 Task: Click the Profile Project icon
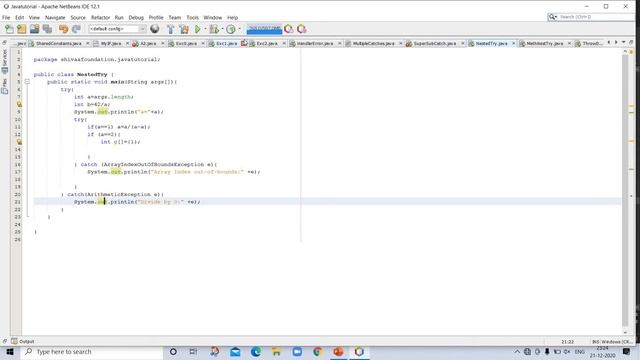tap(231, 29)
